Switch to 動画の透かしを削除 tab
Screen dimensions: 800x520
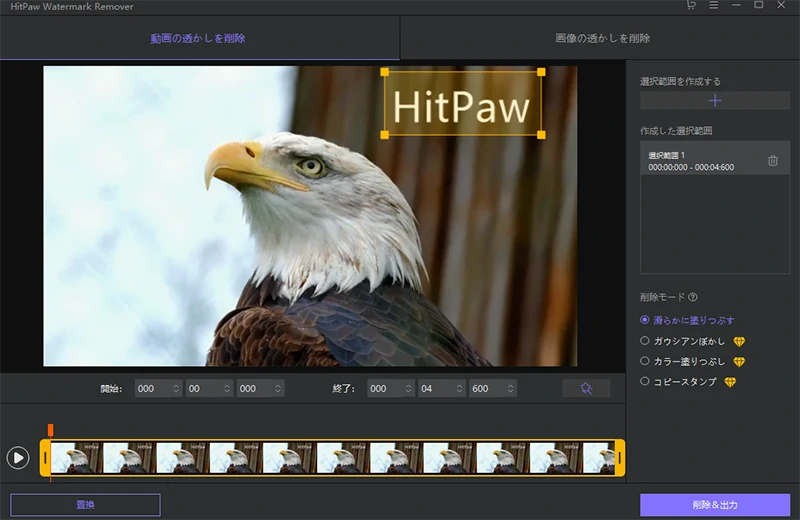pos(200,39)
